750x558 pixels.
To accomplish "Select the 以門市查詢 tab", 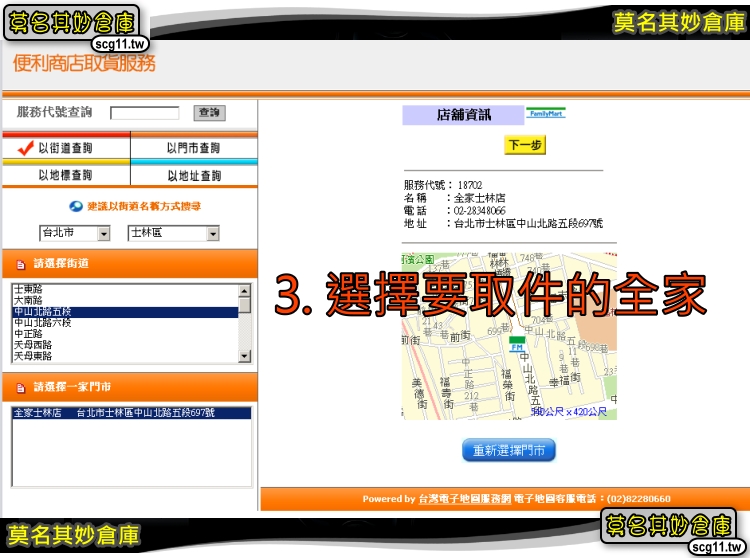I will [x=194, y=148].
